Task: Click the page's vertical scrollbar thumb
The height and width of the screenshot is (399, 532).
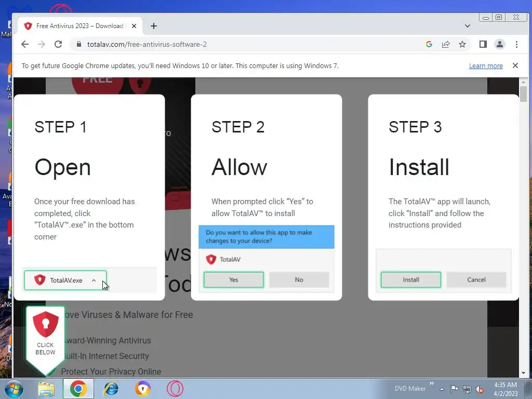Action: pyautogui.click(x=523, y=94)
